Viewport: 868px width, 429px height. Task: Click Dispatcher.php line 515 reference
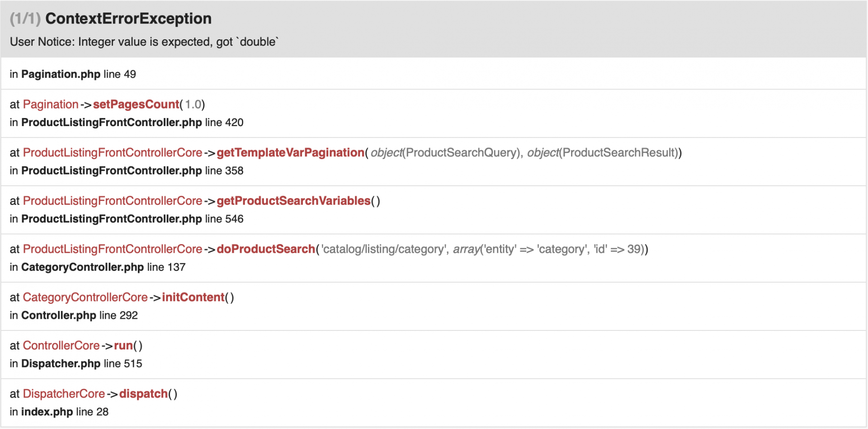pyautogui.click(x=61, y=364)
